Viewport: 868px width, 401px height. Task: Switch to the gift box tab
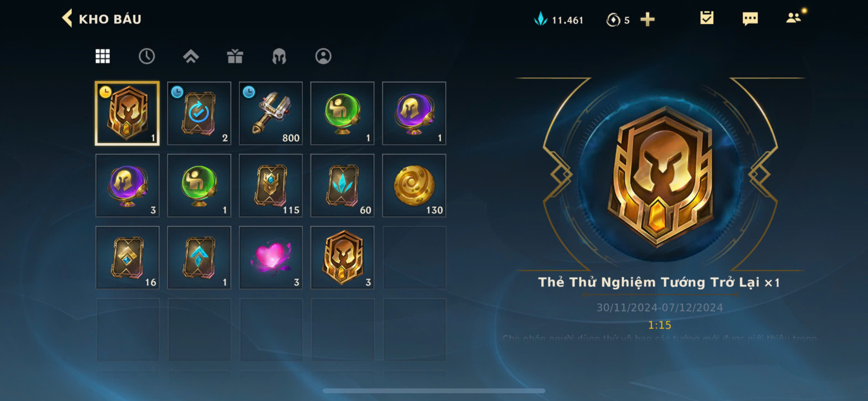point(235,56)
